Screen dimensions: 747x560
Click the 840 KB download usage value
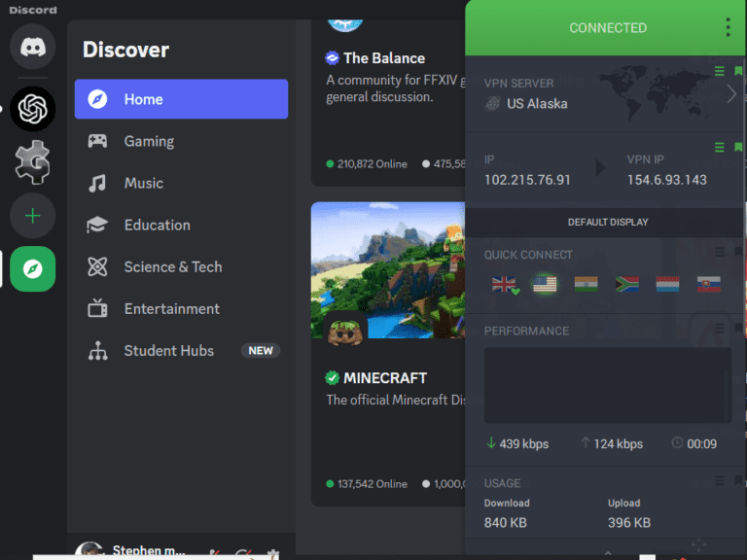[506, 523]
